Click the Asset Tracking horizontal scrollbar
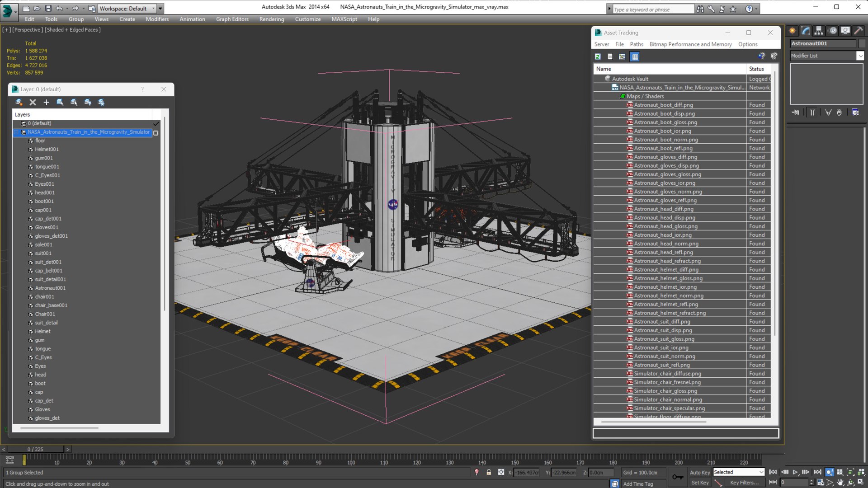This screenshot has height=488, width=868. [x=654, y=422]
